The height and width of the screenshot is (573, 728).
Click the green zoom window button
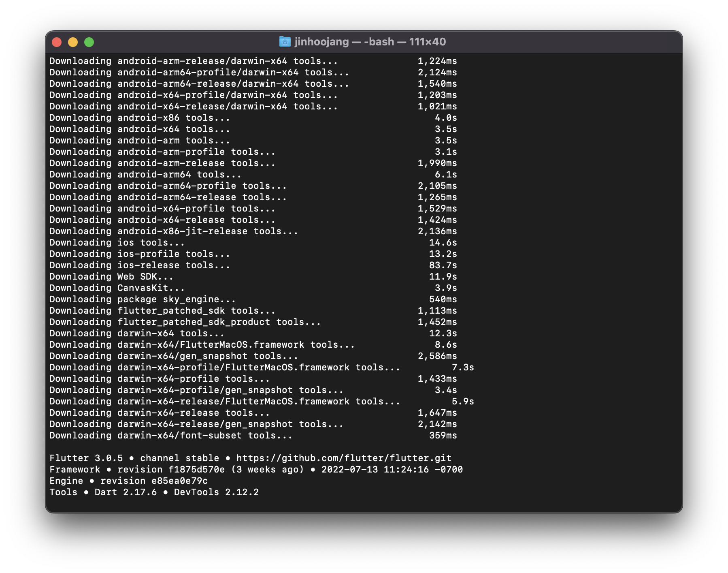coord(89,42)
